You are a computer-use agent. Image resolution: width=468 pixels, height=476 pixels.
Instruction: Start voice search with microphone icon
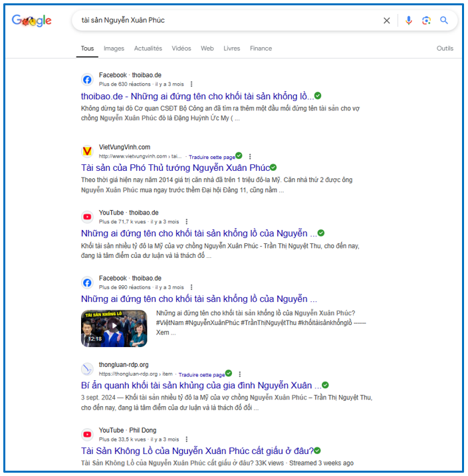tap(409, 21)
